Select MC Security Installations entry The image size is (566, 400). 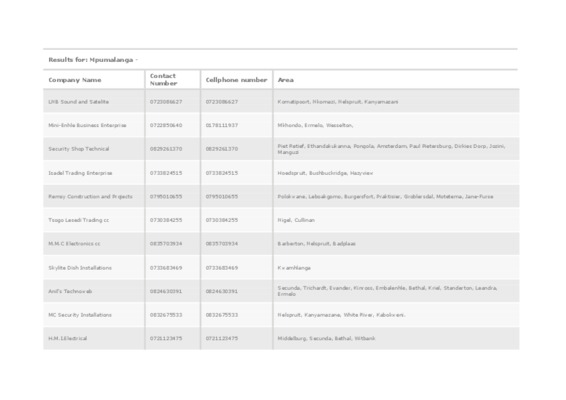[x=80, y=315]
